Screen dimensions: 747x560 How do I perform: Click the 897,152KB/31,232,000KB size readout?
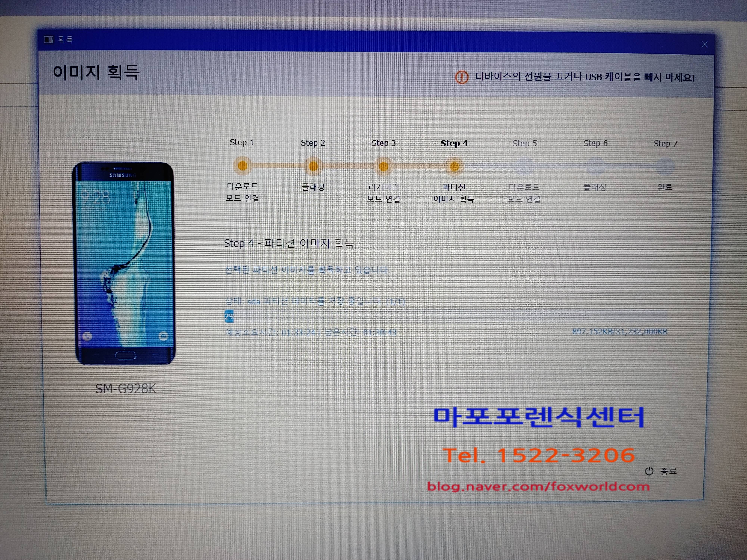(x=620, y=332)
